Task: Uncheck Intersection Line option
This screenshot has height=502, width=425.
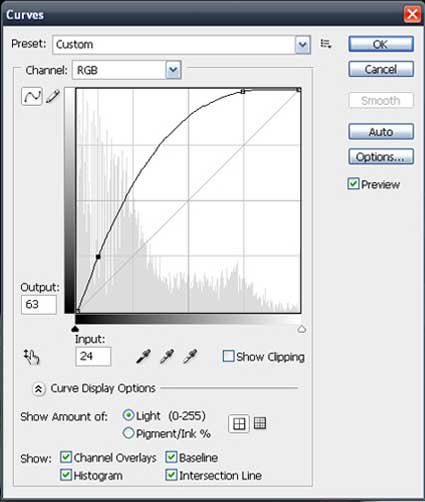Action: pyautogui.click(x=171, y=475)
